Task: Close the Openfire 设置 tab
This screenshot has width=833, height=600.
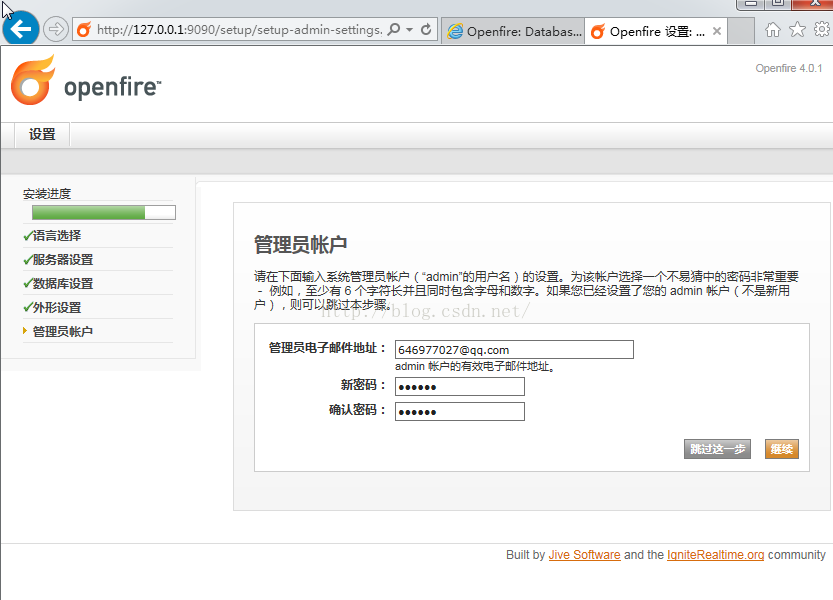Action: click(717, 31)
